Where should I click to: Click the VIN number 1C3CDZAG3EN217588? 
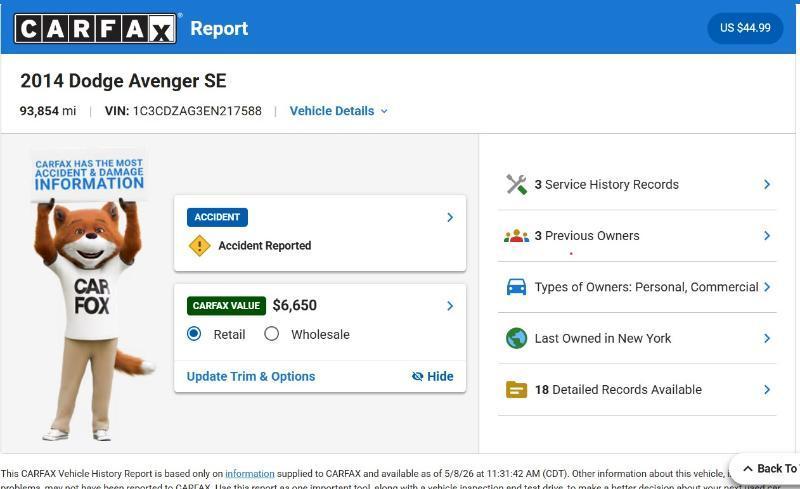pyautogui.click(x=197, y=111)
